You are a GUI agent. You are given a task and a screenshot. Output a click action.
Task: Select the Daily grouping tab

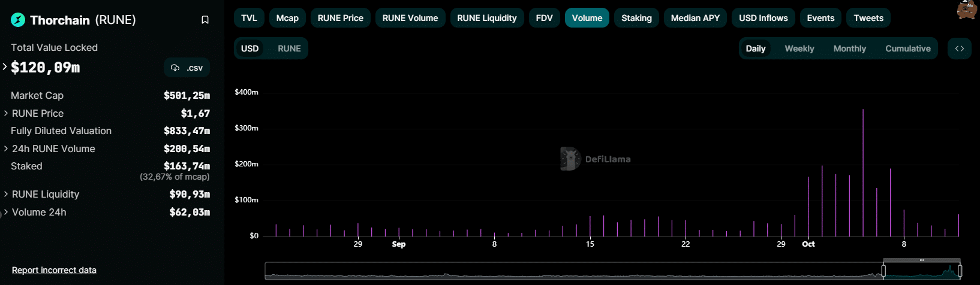click(x=756, y=48)
